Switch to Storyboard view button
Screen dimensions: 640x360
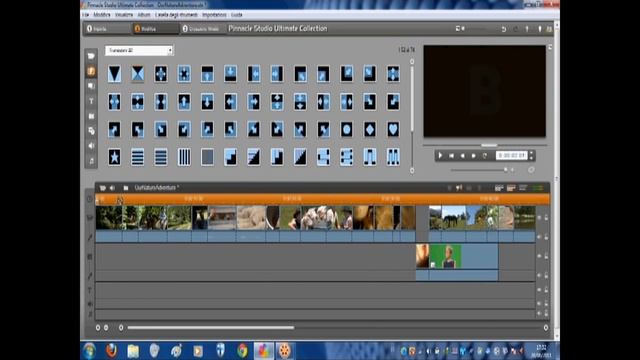[x=499, y=188]
